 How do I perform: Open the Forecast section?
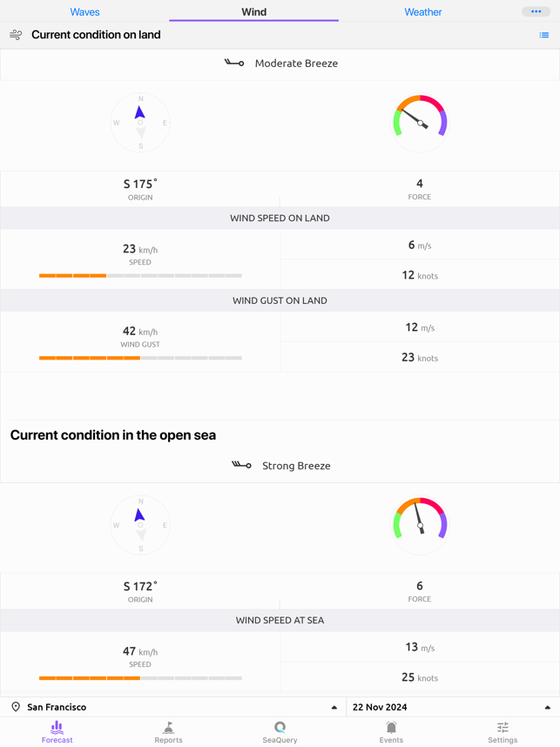tap(57, 732)
